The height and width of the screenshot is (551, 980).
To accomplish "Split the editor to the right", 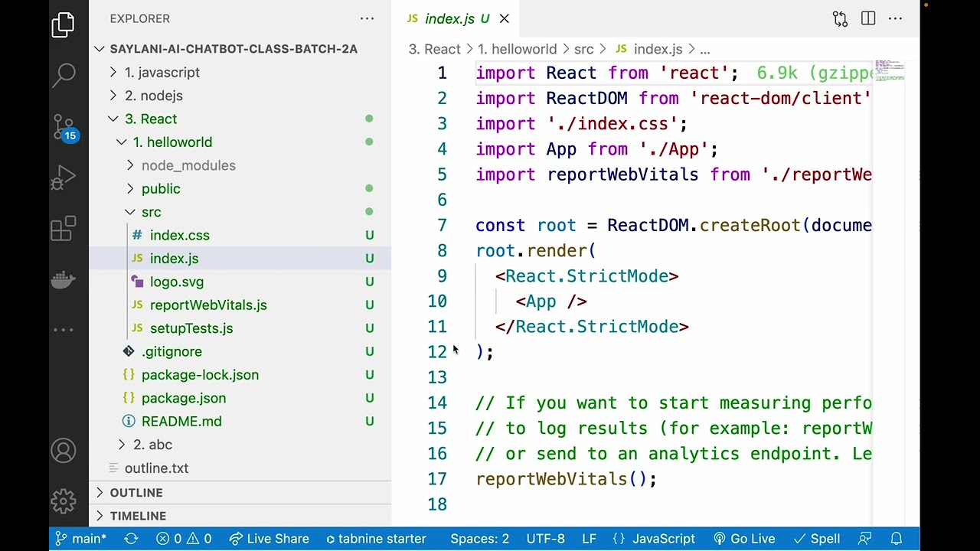I will (x=868, y=18).
